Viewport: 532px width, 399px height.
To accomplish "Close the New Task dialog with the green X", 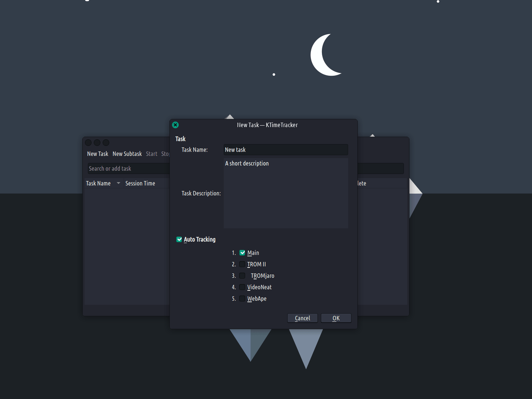I will pos(175,125).
